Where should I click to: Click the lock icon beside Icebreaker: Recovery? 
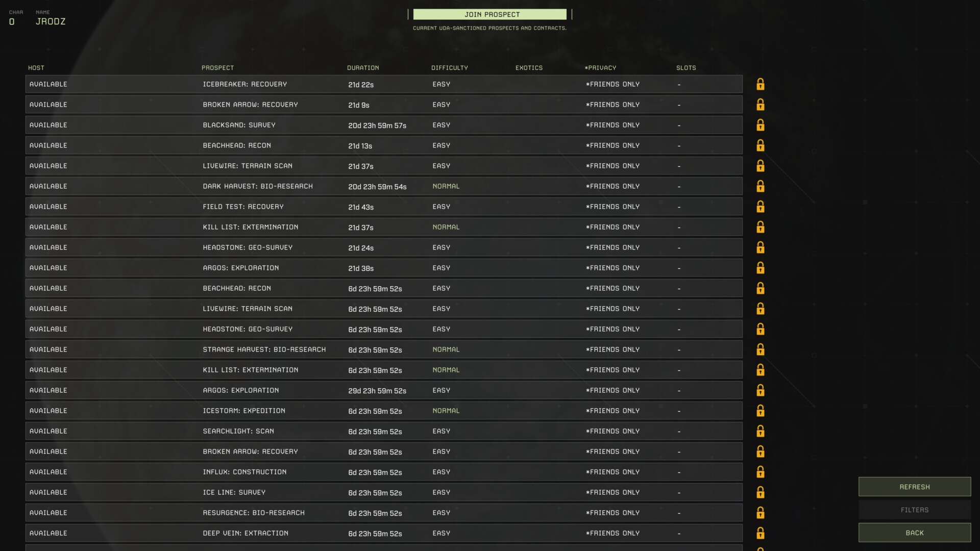760,84
